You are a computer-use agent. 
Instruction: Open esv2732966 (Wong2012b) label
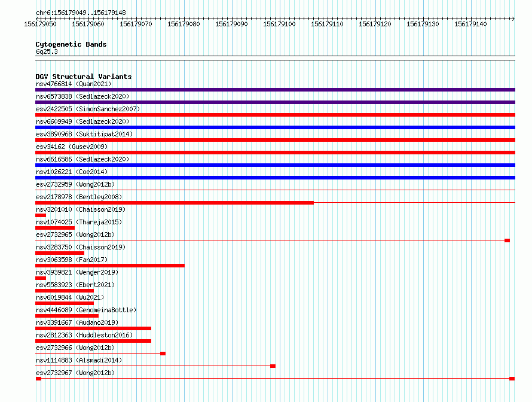[x=75, y=348]
